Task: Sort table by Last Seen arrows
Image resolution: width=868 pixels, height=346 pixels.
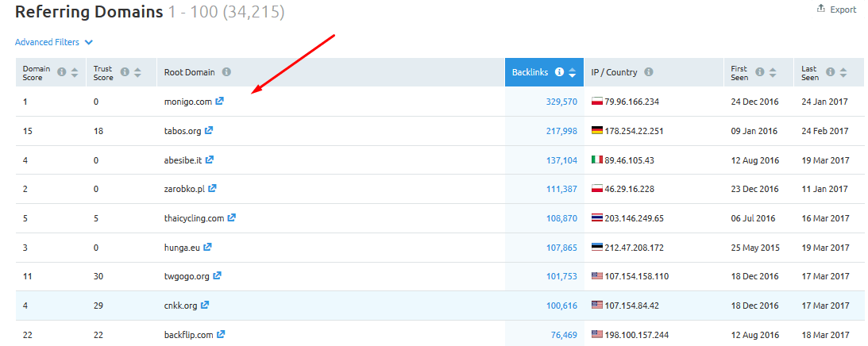Action: tap(843, 72)
